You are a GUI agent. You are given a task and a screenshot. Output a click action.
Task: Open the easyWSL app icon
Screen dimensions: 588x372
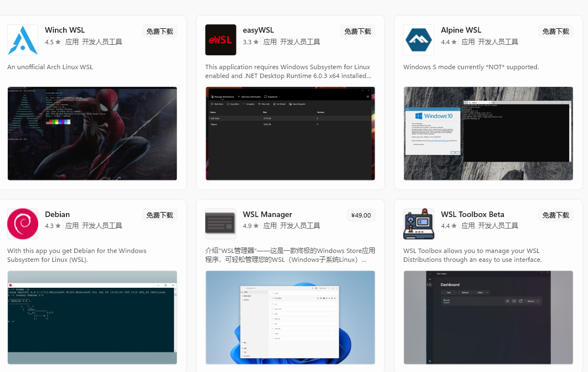pyautogui.click(x=221, y=40)
